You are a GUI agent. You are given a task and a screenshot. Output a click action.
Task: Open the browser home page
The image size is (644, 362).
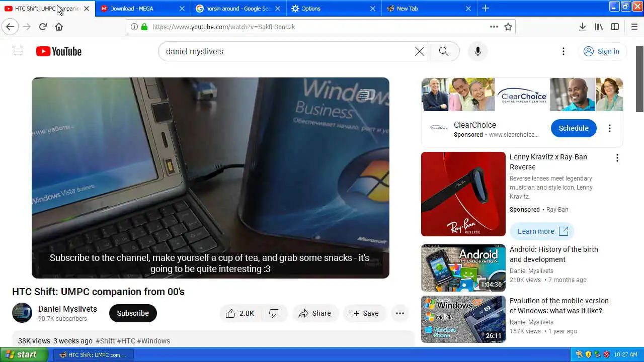pyautogui.click(x=59, y=27)
